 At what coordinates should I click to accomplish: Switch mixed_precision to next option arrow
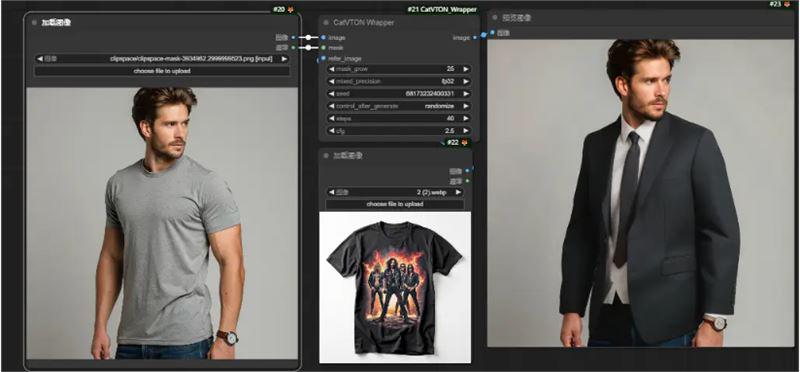pyautogui.click(x=465, y=81)
